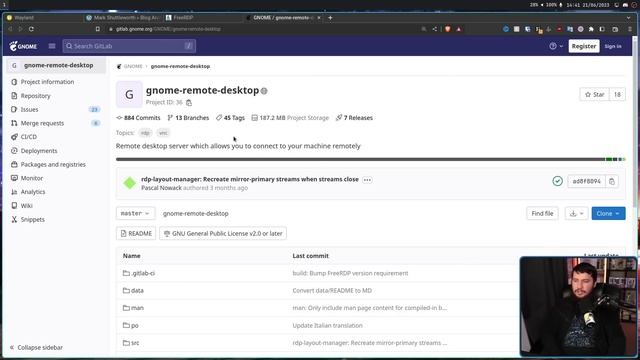Screen dimensions: 640x360
Task: Click the bookmark icon in address bar
Action: [x=98, y=29]
